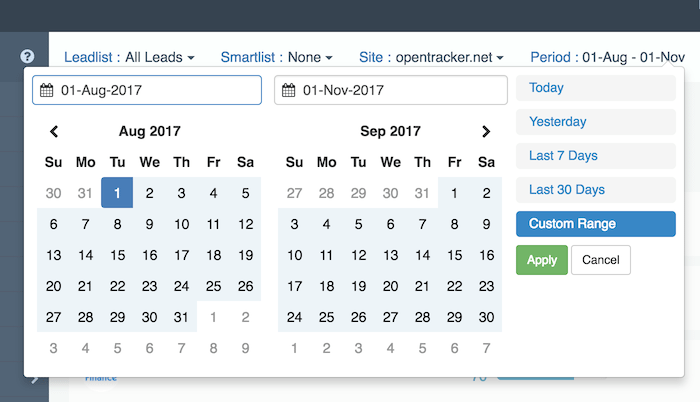Open the Leadlist All Leads dropdown
The width and height of the screenshot is (700, 402).
click(129, 57)
